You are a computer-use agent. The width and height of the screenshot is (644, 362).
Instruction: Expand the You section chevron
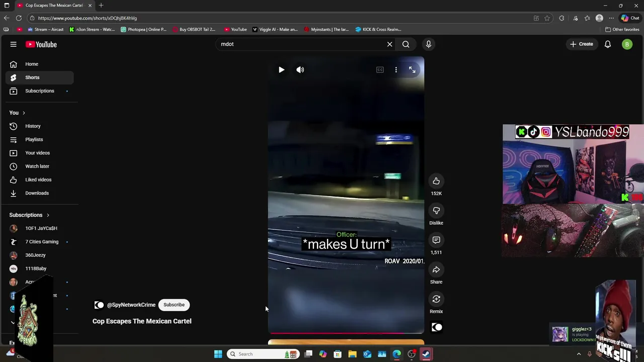click(x=24, y=113)
